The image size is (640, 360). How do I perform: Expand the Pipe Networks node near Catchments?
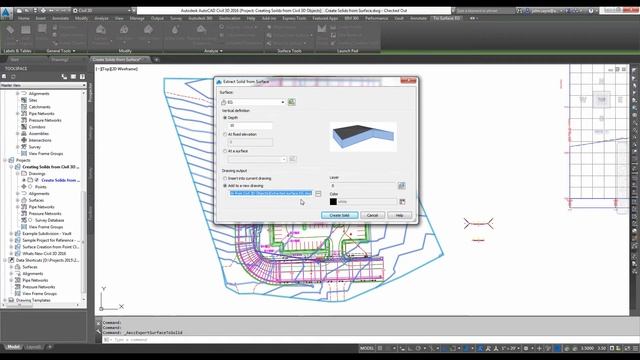pyautogui.click(x=18, y=113)
